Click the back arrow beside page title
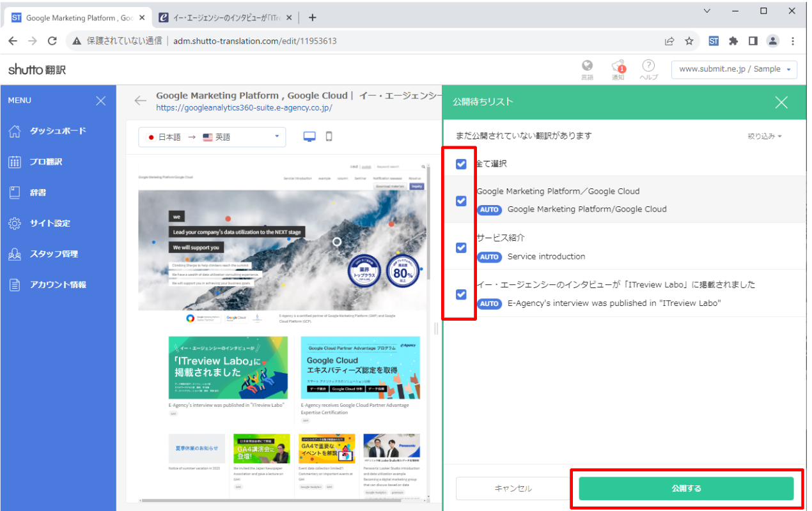Image resolution: width=812 pixels, height=511 pixels. click(140, 100)
